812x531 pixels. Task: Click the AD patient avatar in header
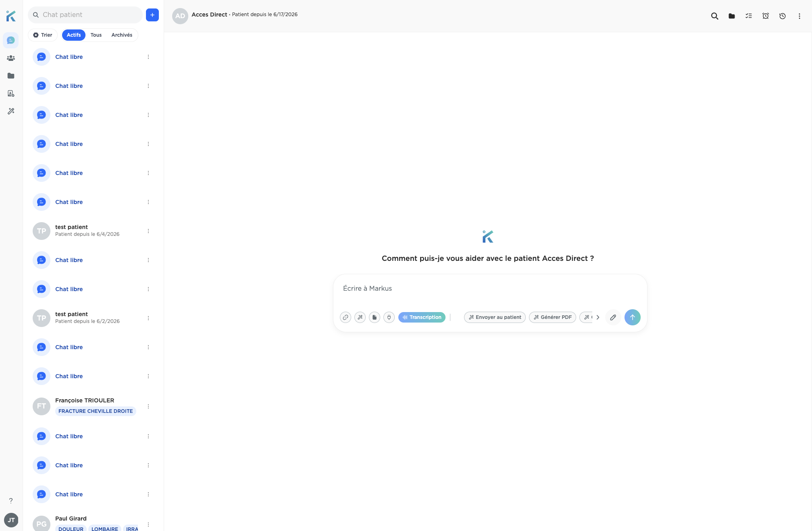tap(180, 16)
